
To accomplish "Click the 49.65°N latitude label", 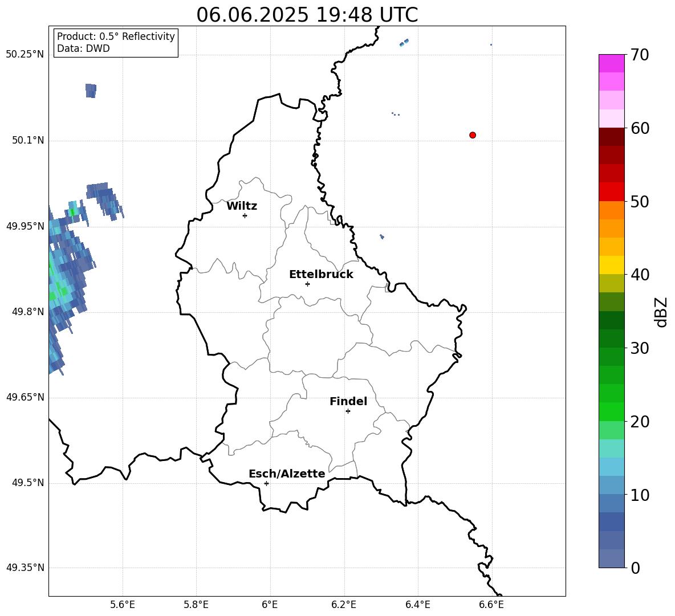I will click(25, 397).
